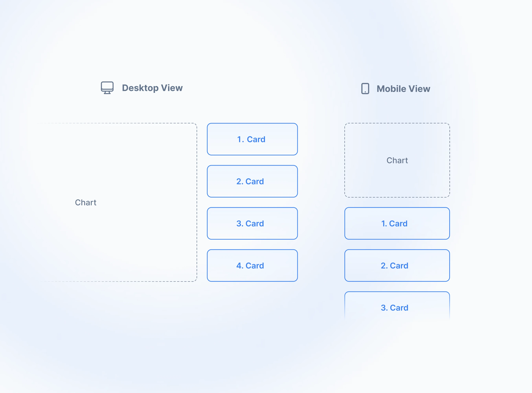Click card labeled '1. Card' in desktop view
The width and height of the screenshot is (532, 393).
tap(251, 139)
